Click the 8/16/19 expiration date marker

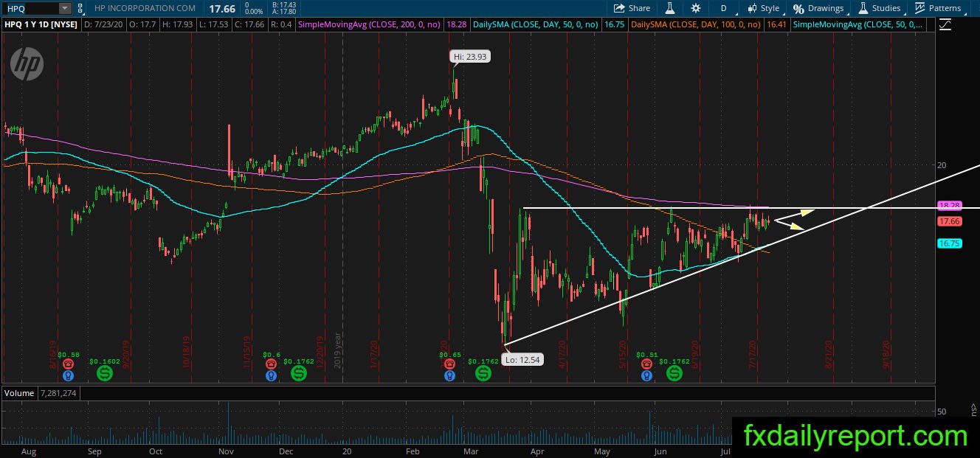pos(53,354)
